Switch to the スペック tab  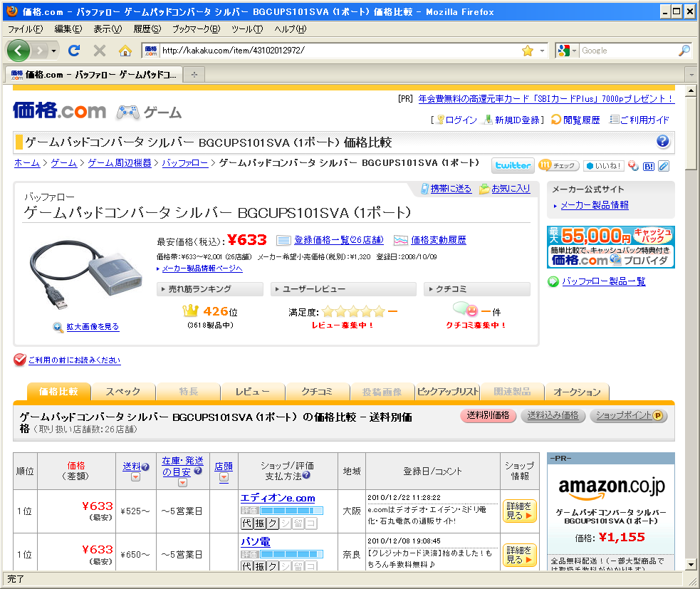click(x=122, y=391)
